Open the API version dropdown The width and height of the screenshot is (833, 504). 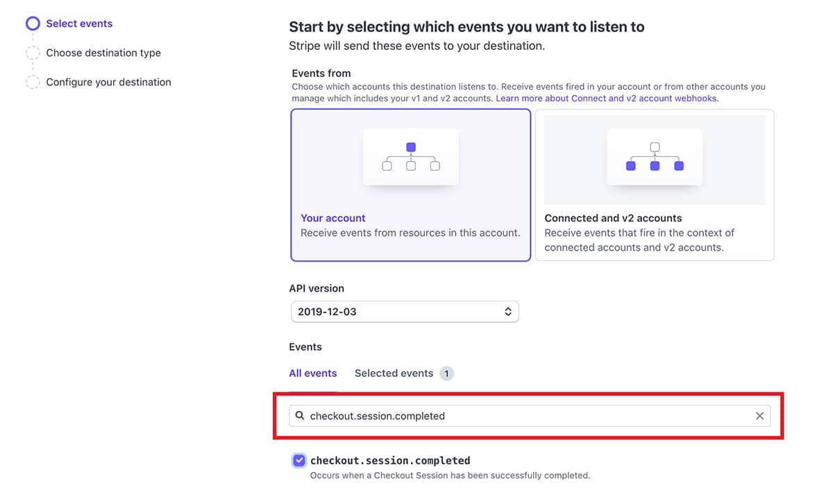pos(405,311)
